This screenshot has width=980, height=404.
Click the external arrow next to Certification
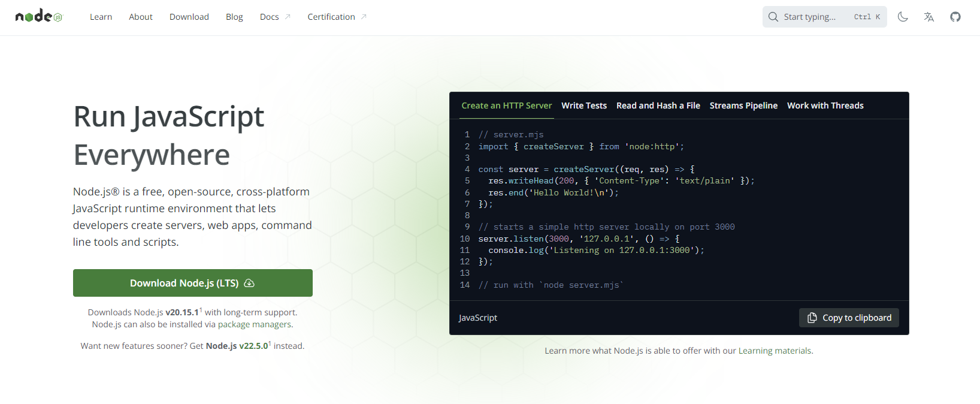[x=364, y=17]
